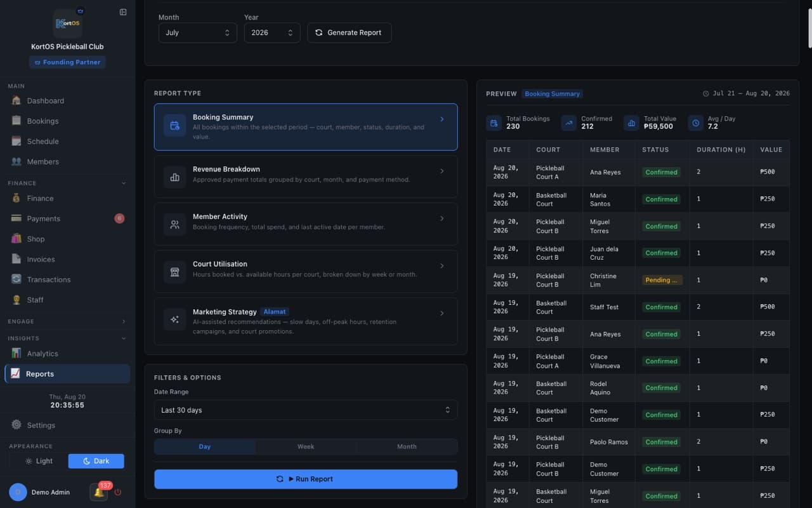Click the Revenue Breakdown bar chart icon
Image resolution: width=812 pixels, height=508 pixels.
(x=175, y=177)
